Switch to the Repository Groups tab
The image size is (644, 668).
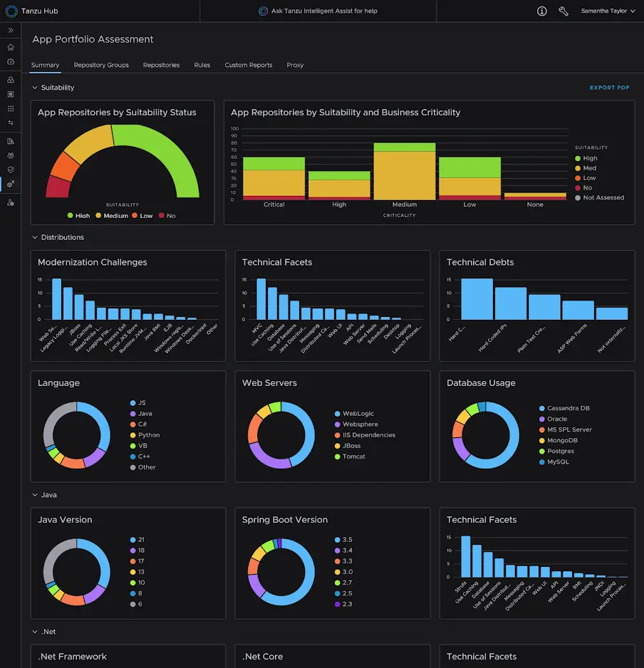pyautogui.click(x=101, y=65)
